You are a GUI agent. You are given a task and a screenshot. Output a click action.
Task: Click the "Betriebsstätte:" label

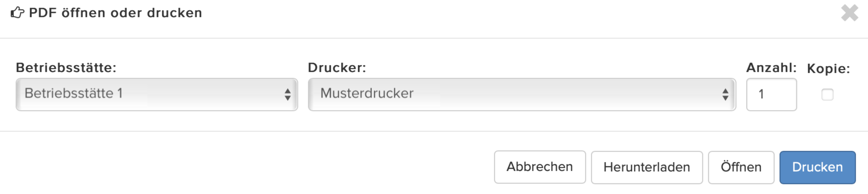(66, 68)
